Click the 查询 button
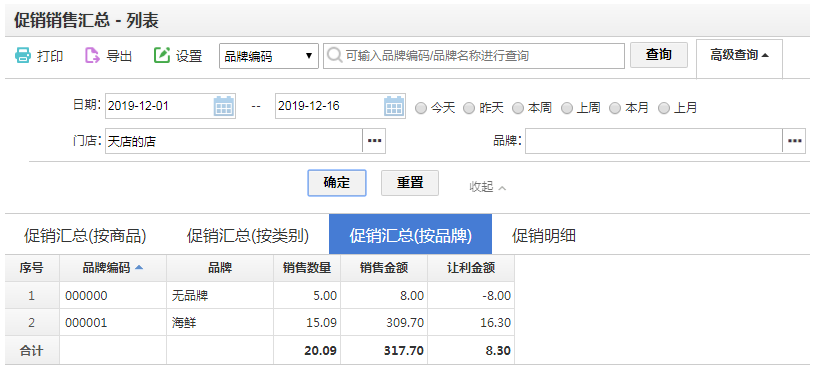The width and height of the screenshot is (822, 370). click(659, 55)
